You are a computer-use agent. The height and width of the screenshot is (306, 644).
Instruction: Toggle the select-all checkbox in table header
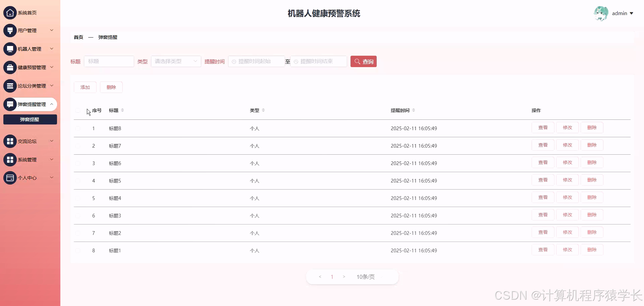point(78,110)
